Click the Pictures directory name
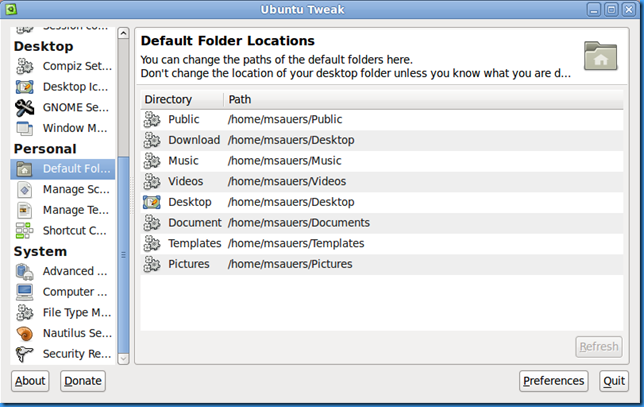Viewport: 644px width, 407px height. [189, 264]
